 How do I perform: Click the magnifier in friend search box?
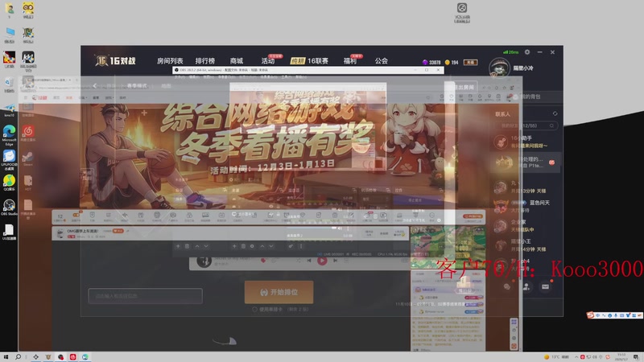point(551,125)
